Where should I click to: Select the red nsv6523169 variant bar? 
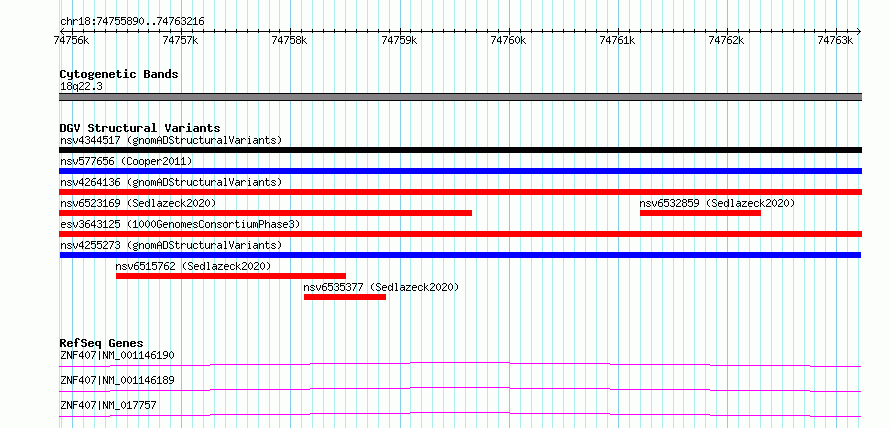coord(266,213)
